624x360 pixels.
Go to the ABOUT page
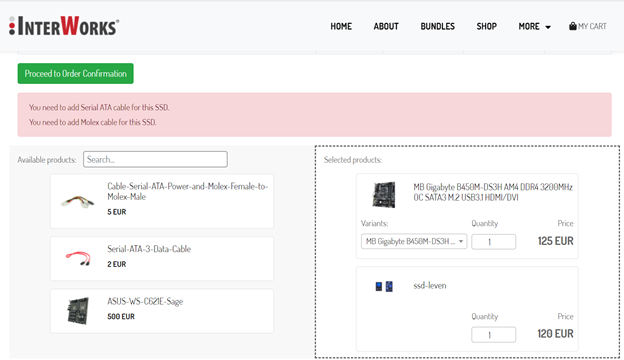386,27
